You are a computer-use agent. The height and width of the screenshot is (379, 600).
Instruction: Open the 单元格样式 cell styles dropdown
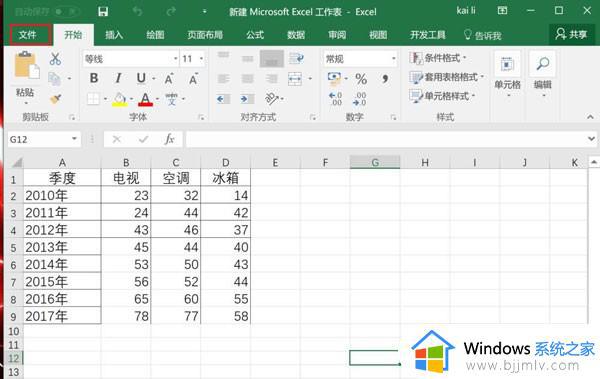(x=442, y=96)
